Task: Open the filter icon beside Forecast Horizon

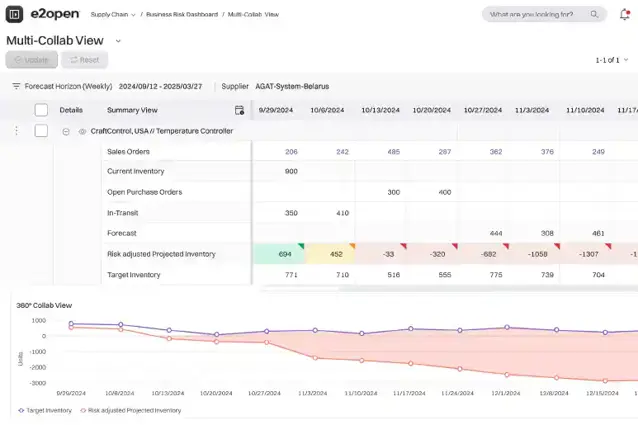Action: (16, 86)
